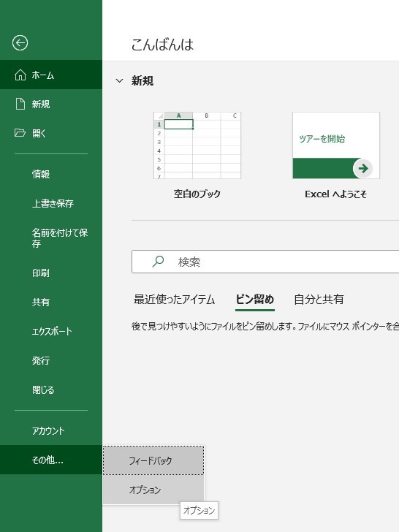Open the エクスポート page
Viewport: 399px width, 532px height.
click(51, 331)
